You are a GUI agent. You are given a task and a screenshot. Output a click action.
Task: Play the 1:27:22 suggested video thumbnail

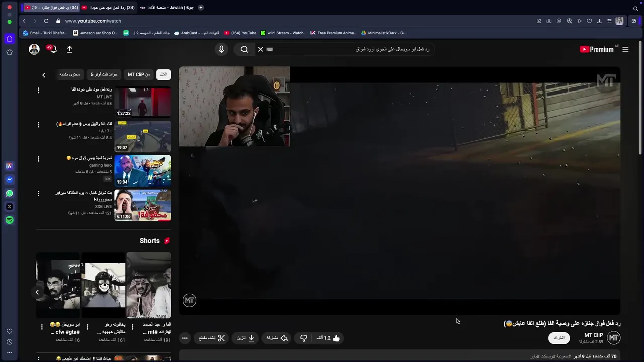(x=142, y=102)
